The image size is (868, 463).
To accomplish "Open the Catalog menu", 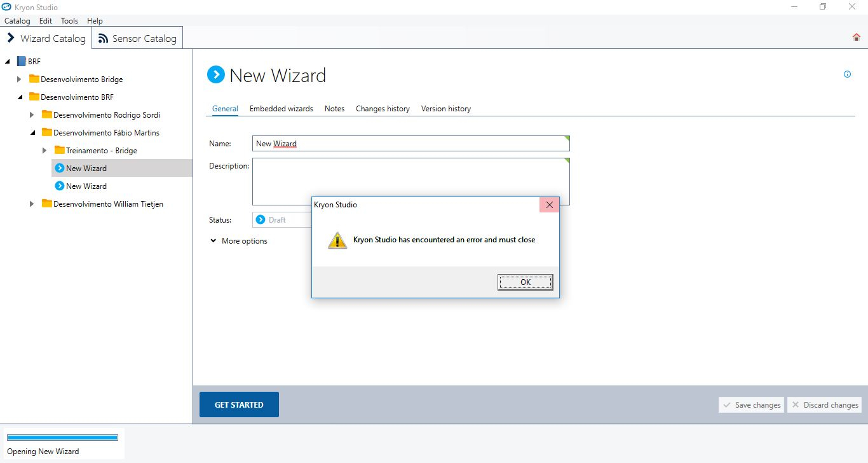I will click(x=17, y=21).
